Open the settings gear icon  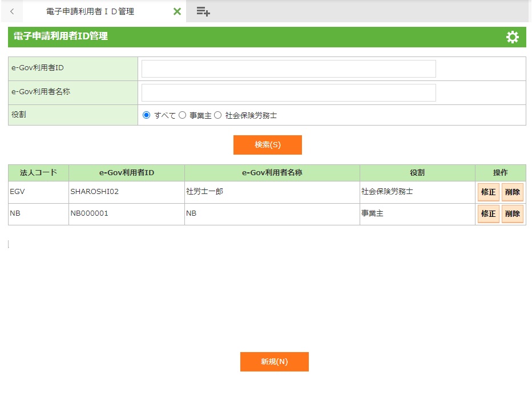(x=512, y=37)
